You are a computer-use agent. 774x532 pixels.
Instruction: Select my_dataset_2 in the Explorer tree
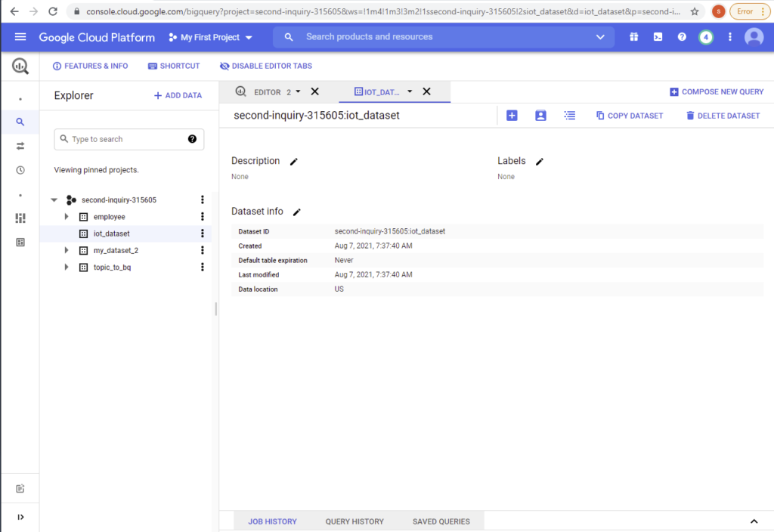(x=116, y=251)
